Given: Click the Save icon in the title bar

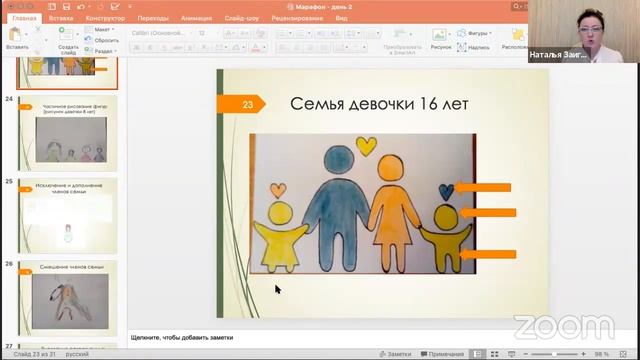Looking at the screenshot, I should (x=66, y=7).
